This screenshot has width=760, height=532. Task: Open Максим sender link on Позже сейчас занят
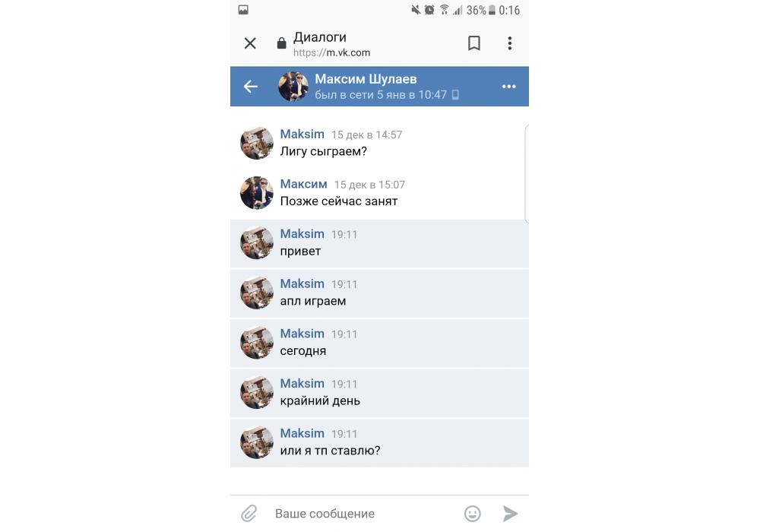[303, 184]
